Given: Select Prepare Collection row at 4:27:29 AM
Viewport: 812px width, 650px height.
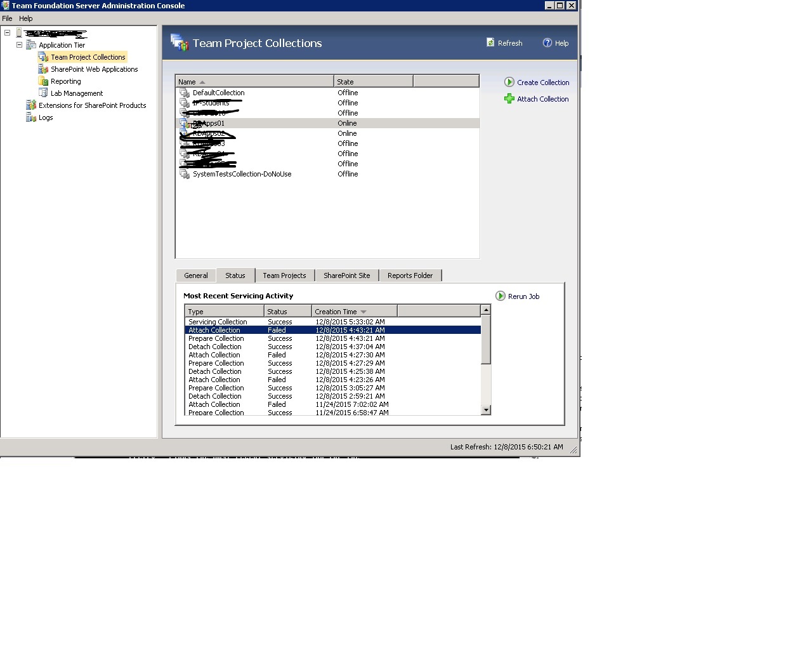Looking at the screenshot, I should [333, 363].
